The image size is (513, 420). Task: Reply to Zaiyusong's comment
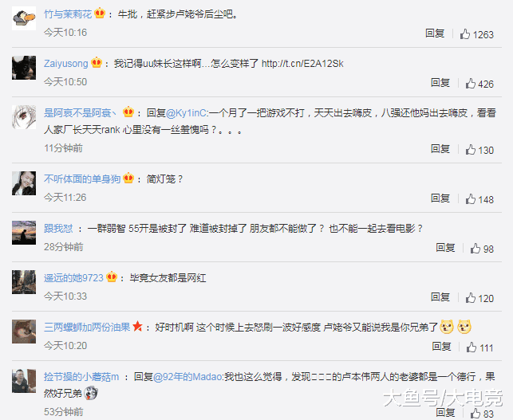pyautogui.click(x=440, y=83)
